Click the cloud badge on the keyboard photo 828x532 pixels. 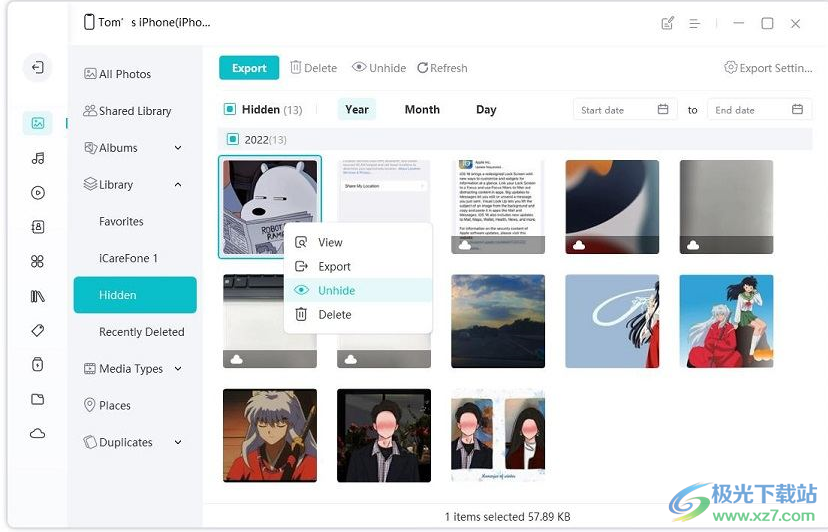click(237, 359)
